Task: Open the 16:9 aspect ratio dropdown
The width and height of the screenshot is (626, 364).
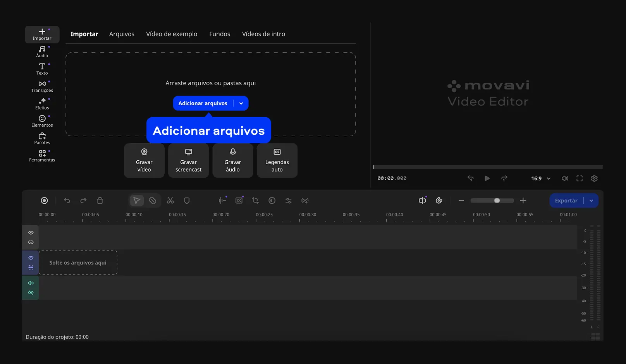Action: point(541,179)
